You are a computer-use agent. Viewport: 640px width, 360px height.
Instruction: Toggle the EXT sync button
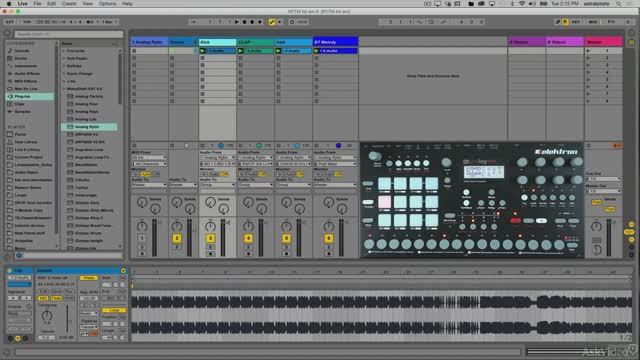pos(10,22)
